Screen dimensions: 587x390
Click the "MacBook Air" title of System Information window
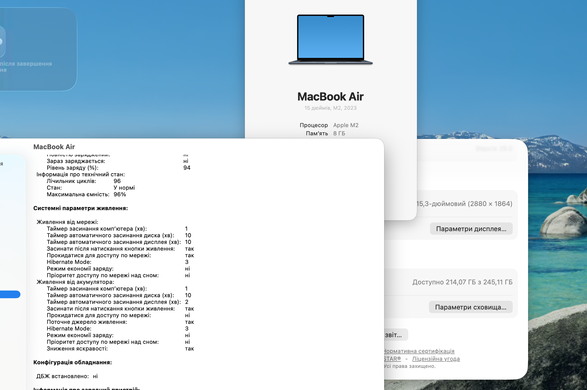(54, 147)
